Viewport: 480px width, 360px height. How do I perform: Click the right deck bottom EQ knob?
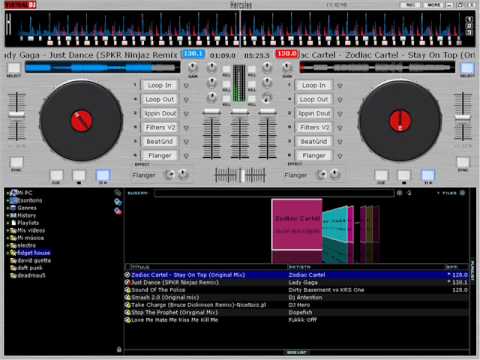click(x=267, y=98)
